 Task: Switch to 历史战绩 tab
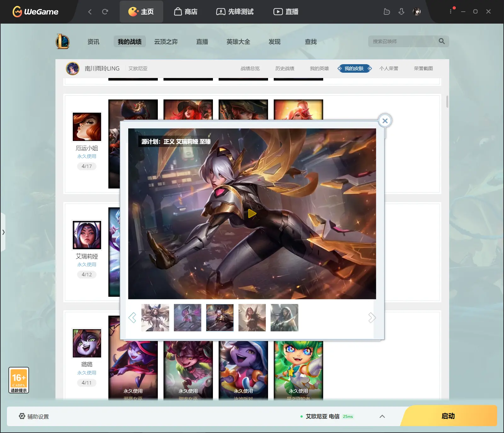click(x=285, y=68)
